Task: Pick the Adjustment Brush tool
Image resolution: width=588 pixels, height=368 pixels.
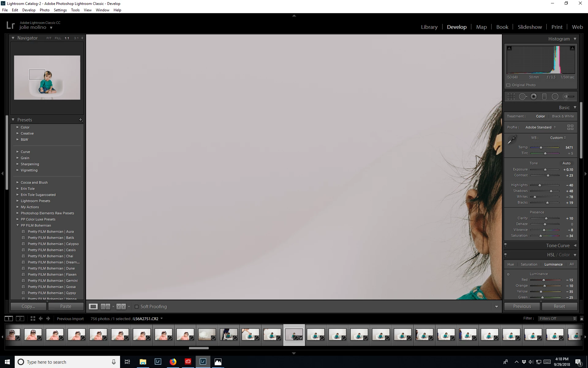Action: (569, 97)
